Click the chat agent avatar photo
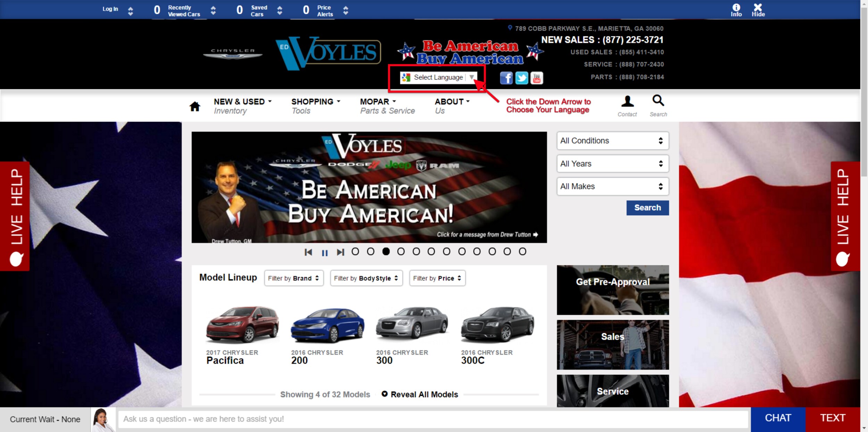The image size is (868, 432). 103,419
